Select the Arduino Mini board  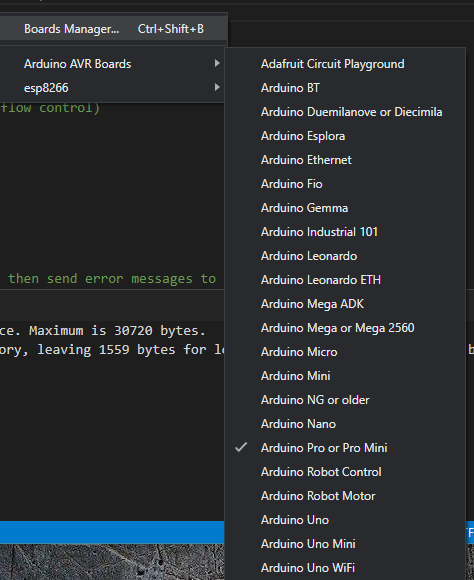point(345,376)
